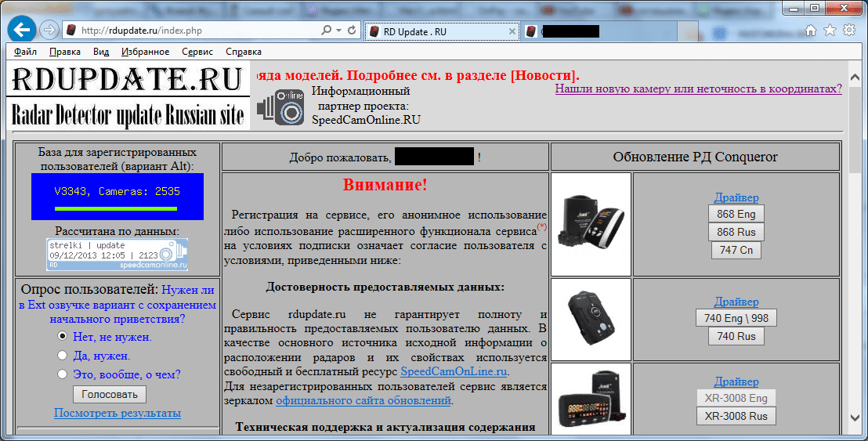Screen dimensions: 868x441
Task: Close the RD Update . RU tab
Action: click(512, 31)
